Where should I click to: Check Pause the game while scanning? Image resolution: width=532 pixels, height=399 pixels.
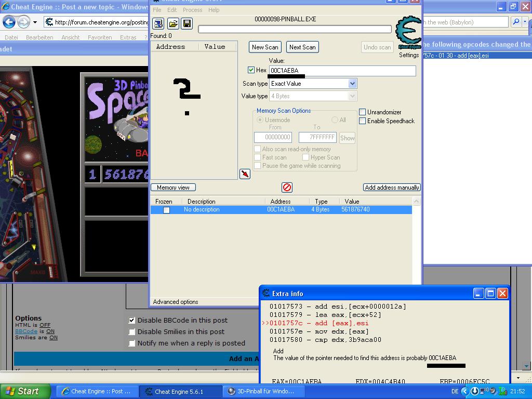(258, 166)
